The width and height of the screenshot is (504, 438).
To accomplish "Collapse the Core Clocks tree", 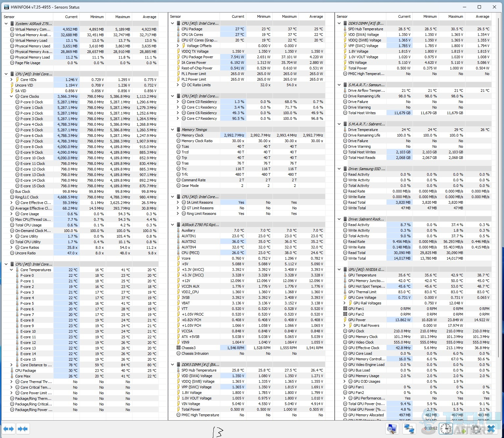I will (12, 96).
